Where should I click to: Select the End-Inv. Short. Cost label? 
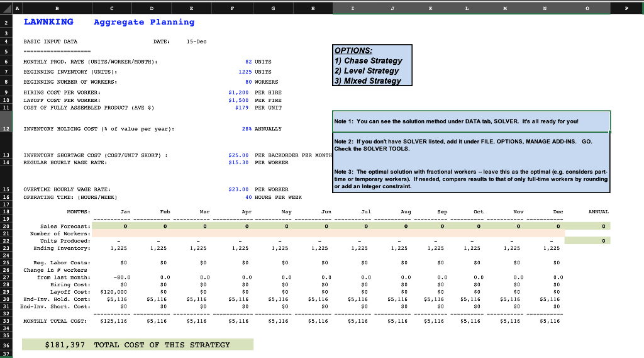tap(55, 306)
